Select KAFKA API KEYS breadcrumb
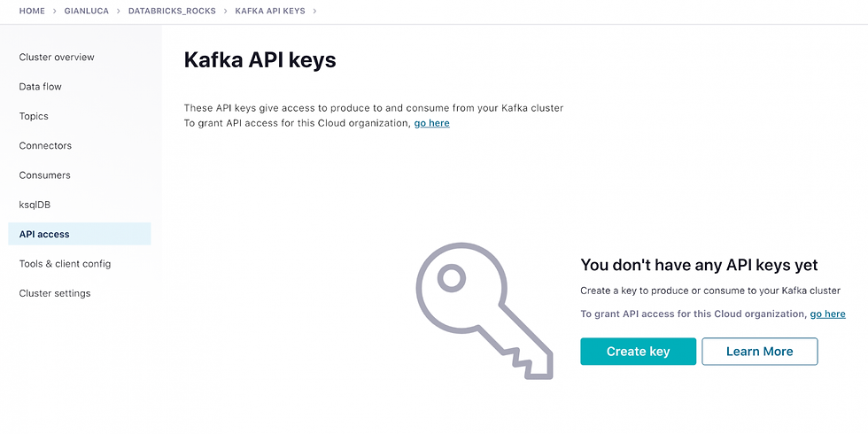The width and height of the screenshot is (868, 434). [x=270, y=11]
